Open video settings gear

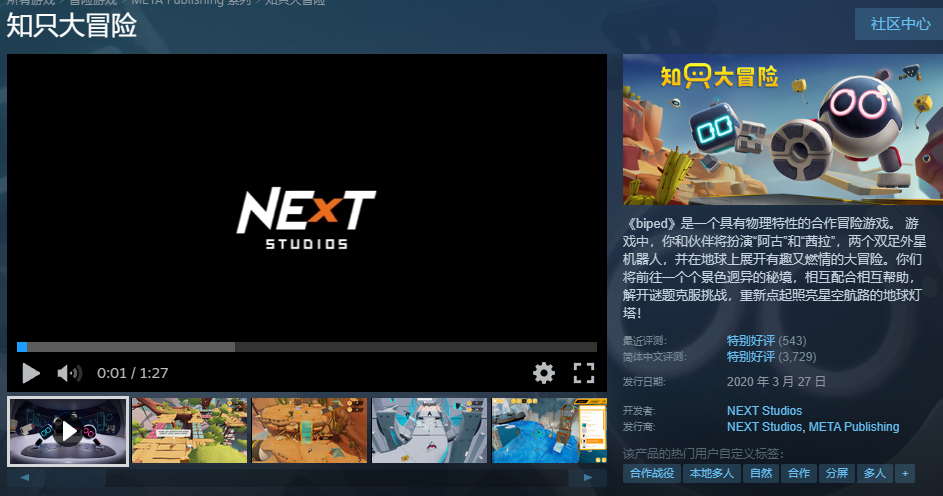click(544, 373)
